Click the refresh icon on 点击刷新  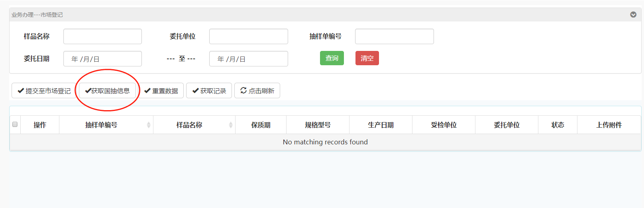click(x=243, y=90)
